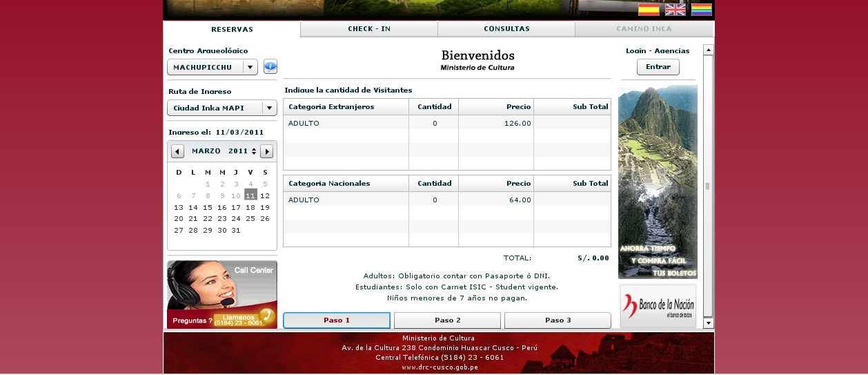Click the Machu Picchu promotional image
Viewport: 868px width, 375px height.
pos(658,181)
